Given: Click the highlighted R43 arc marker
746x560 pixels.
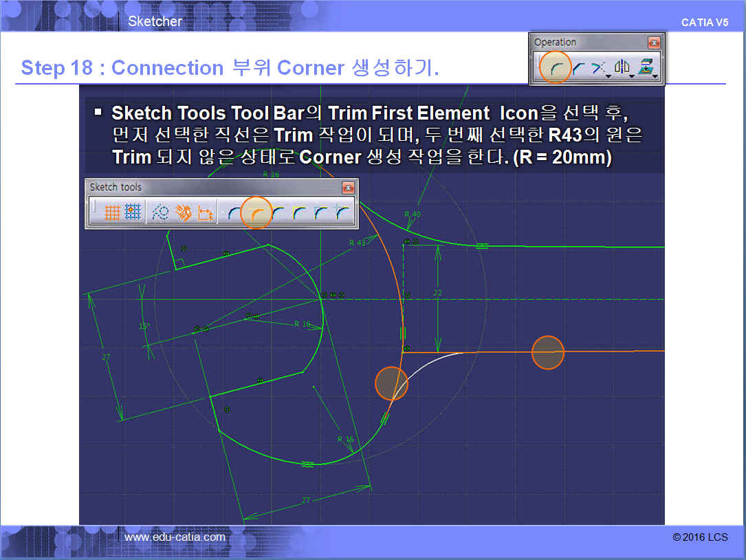Looking at the screenshot, I should coord(391,383).
